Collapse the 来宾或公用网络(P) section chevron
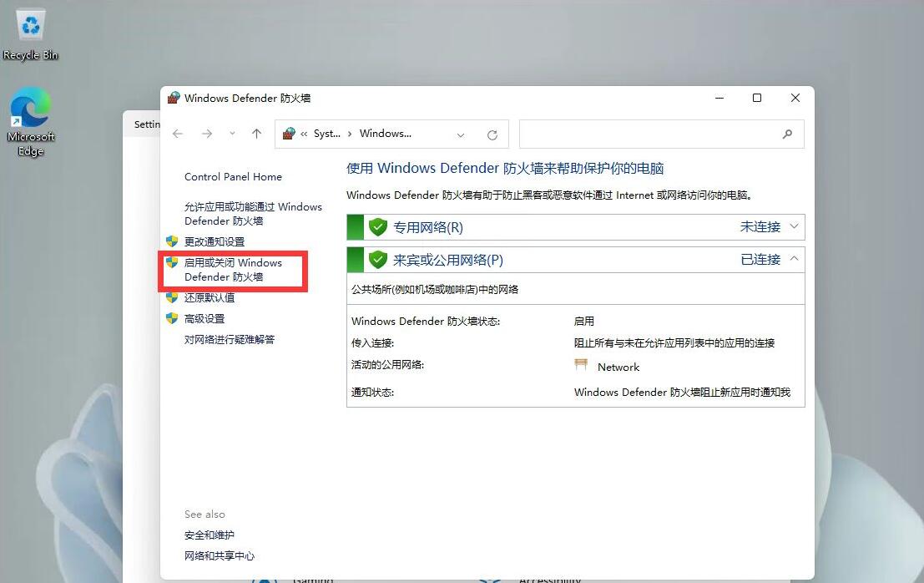The height and width of the screenshot is (583, 924). pyautogui.click(x=794, y=259)
